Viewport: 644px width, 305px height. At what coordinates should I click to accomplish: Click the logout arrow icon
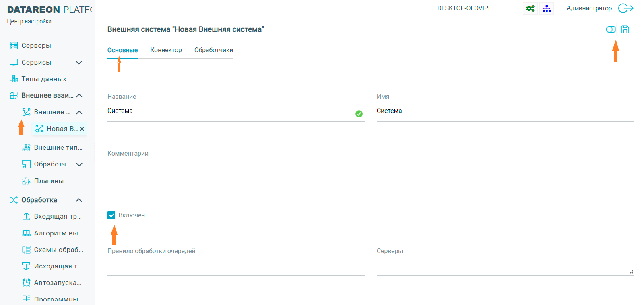point(626,8)
